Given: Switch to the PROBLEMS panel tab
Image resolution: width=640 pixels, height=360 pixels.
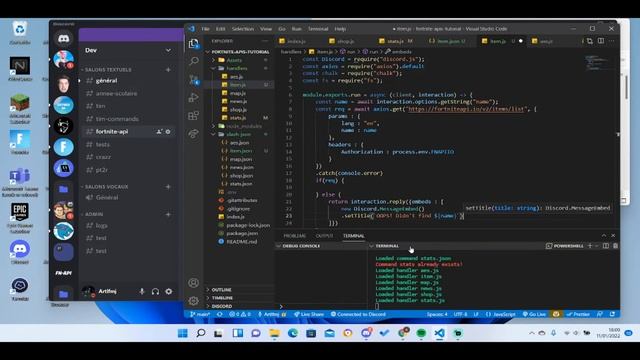Looking at the screenshot, I should click(x=295, y=236).
